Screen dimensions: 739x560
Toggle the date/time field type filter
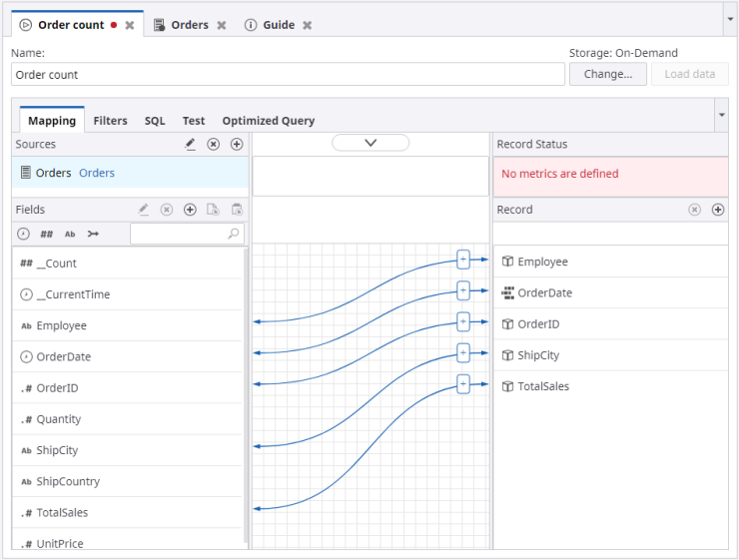pyautogui.click(x=24, y=234)
